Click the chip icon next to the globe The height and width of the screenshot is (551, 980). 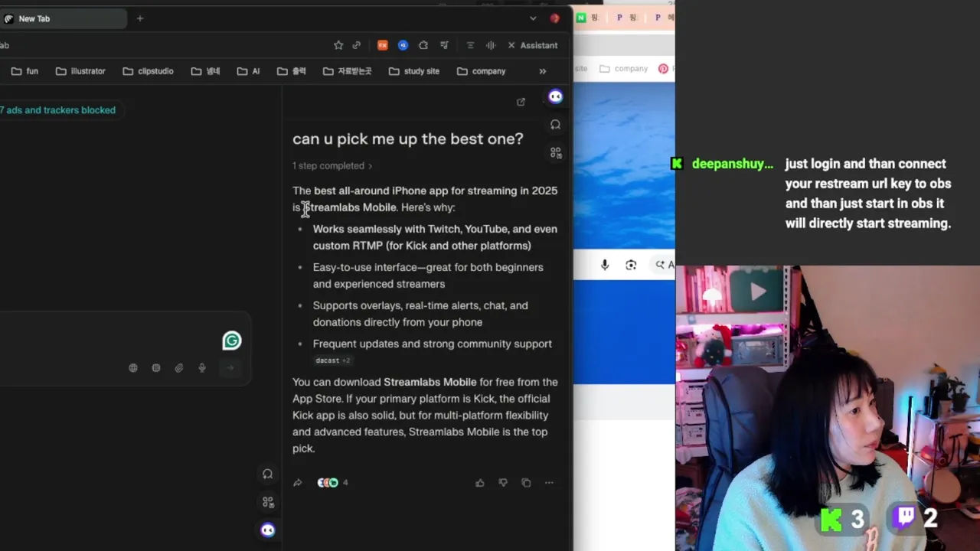pos(156,368)
